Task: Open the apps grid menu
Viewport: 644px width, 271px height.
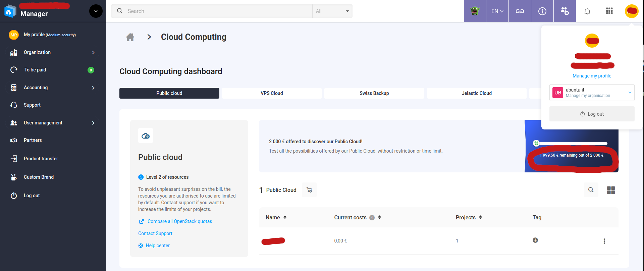Action: [609, 11]
